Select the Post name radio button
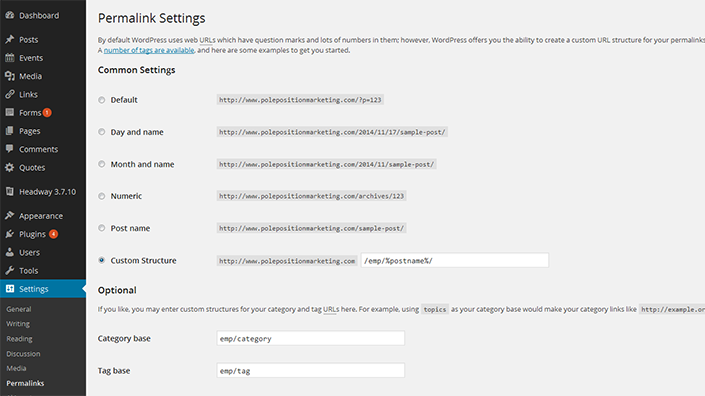 [x=102, y=228]
